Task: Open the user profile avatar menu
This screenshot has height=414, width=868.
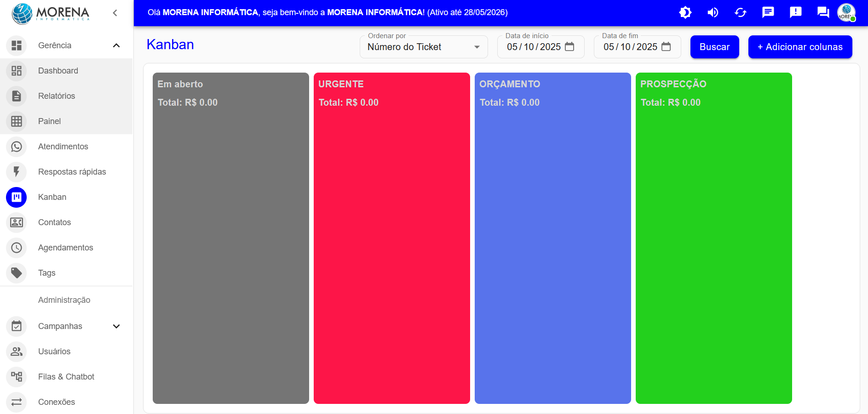Action: [846, 12]
